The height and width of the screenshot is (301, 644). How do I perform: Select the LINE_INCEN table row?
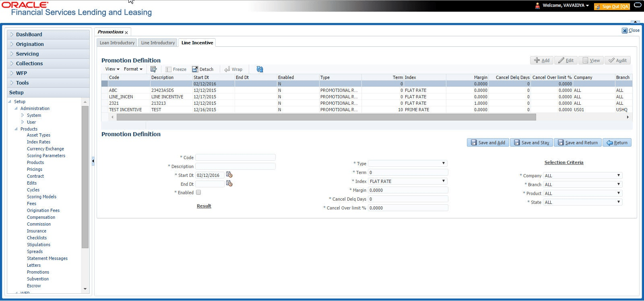tap(367, 97)
